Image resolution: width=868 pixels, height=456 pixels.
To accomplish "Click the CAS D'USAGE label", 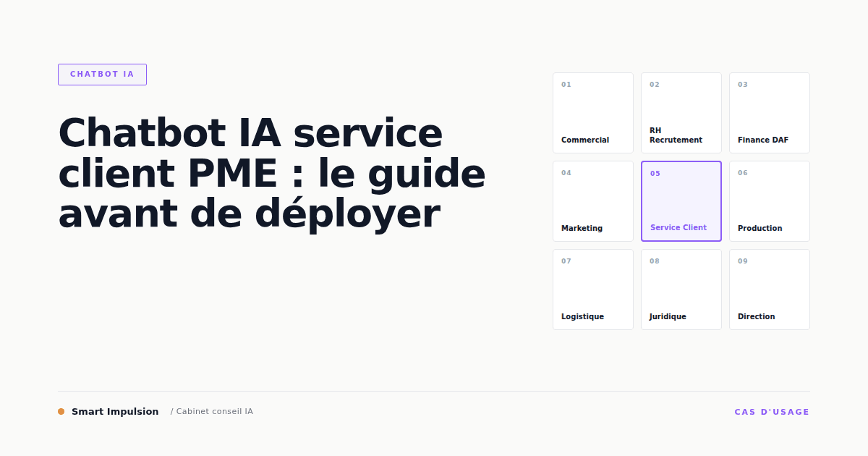I will [x=772, y=412].
